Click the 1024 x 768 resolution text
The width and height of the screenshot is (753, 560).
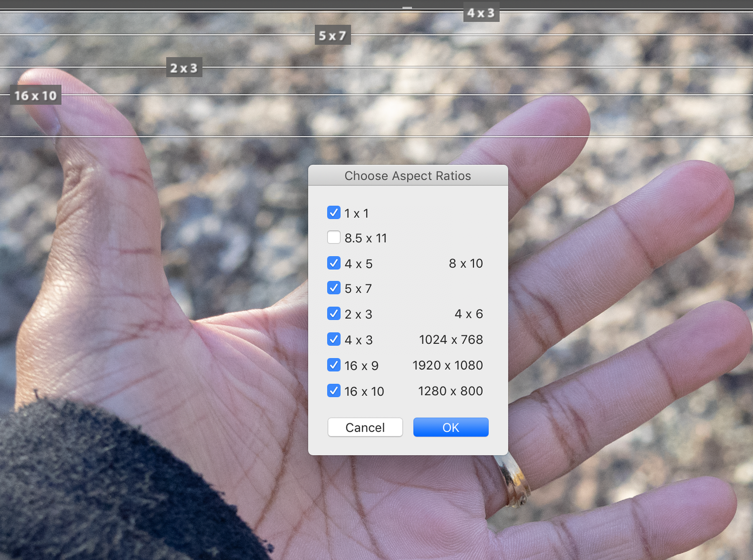(451, 339)
